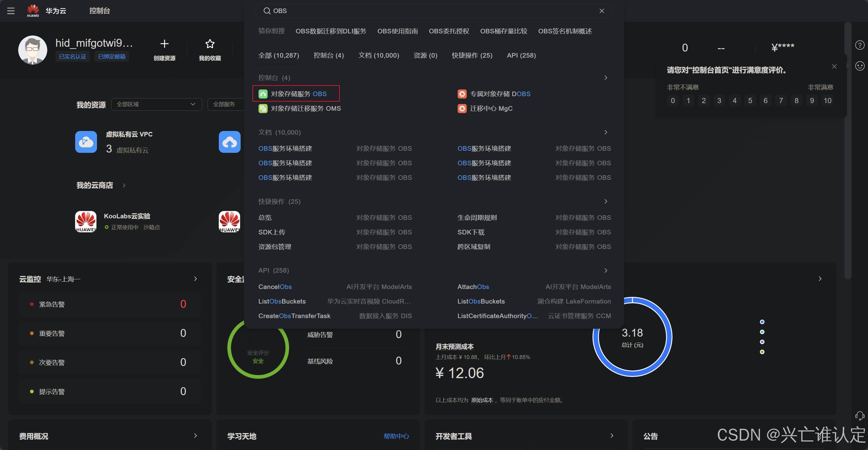868x450 pixels.
Task: Click into the OBS search input field
Action: (434, 11)
